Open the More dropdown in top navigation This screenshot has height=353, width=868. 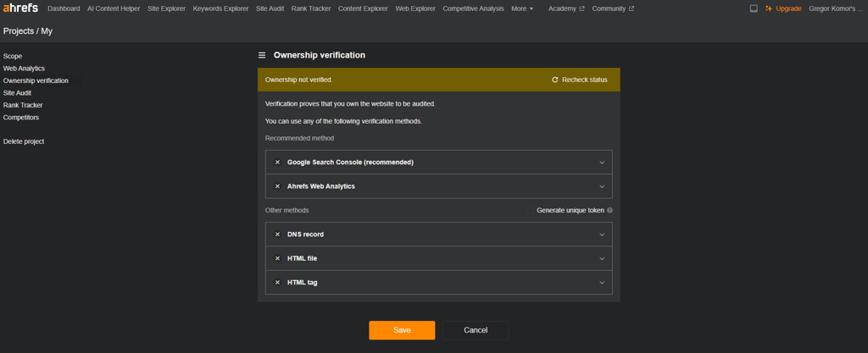tap(522, 8)
